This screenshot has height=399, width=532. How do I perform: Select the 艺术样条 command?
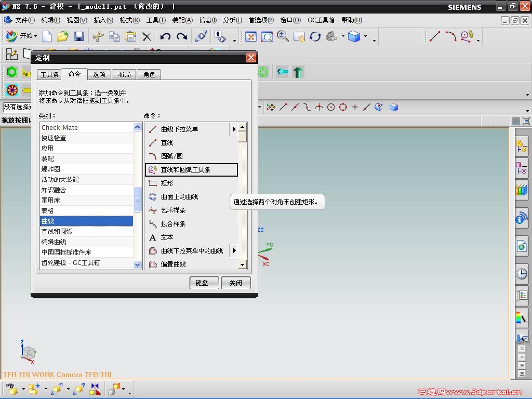click(191, 210)
